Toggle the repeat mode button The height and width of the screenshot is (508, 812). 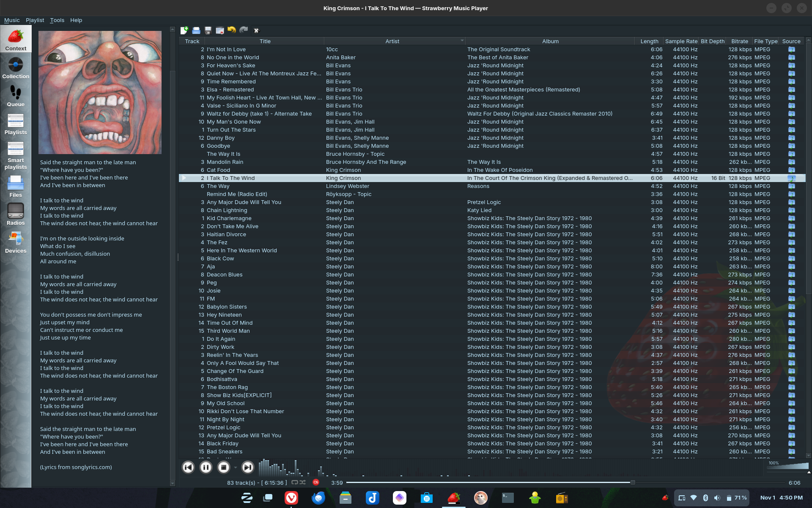[295, 482]
